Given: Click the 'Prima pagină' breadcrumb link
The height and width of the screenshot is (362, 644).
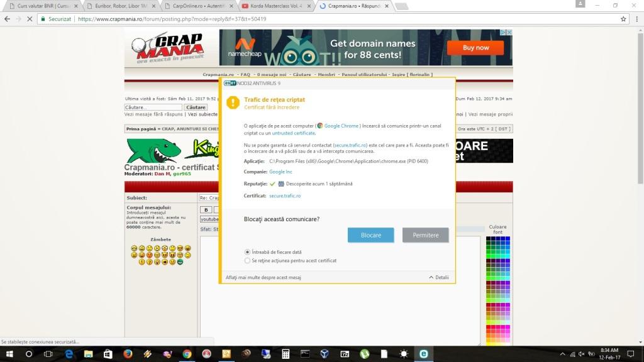Looking at the screenshot, I should (x=142, y=129).
